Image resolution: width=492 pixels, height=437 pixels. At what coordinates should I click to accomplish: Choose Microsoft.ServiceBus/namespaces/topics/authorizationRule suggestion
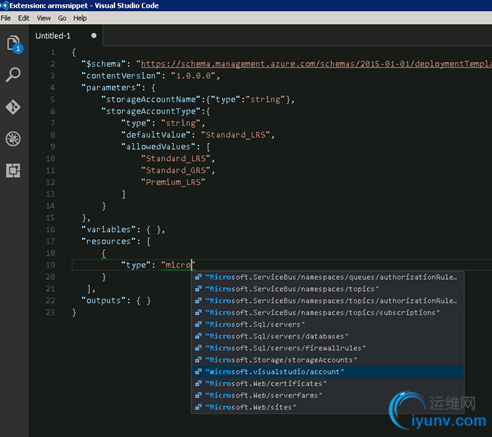(328, 301)
